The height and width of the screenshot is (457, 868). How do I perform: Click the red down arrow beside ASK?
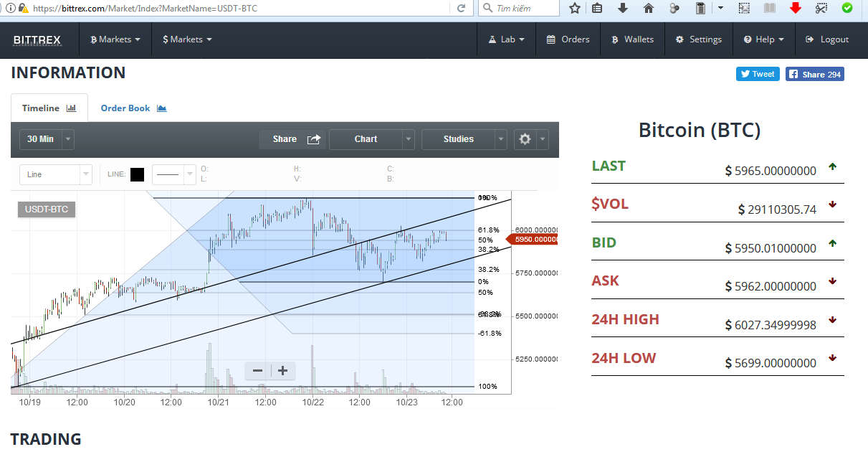point(832,281)
